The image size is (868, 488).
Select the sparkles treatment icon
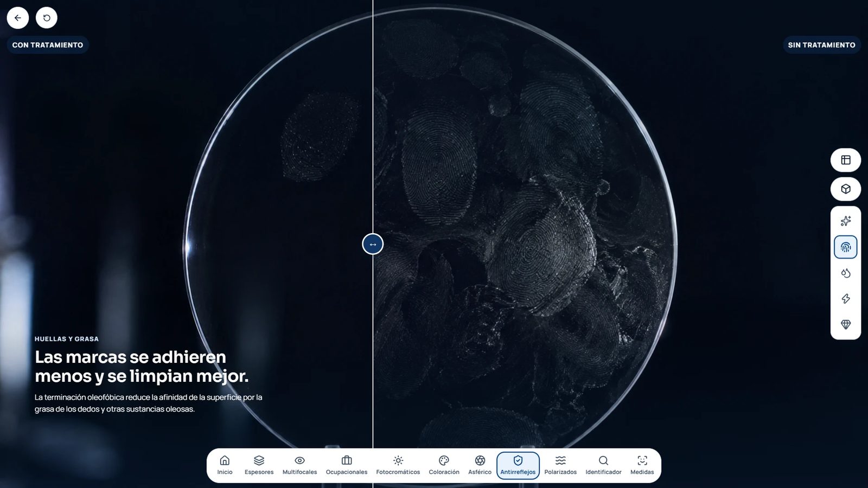(x=846, y=221)
